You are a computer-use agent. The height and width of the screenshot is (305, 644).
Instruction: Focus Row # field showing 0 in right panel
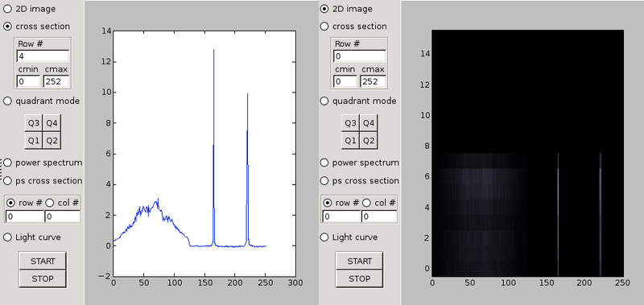(x=359, y=56)
